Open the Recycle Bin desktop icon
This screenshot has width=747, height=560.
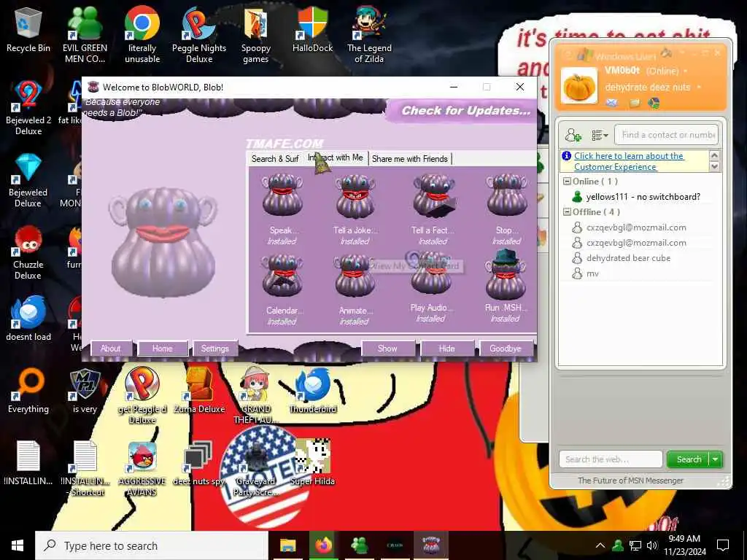click(28, 29)
